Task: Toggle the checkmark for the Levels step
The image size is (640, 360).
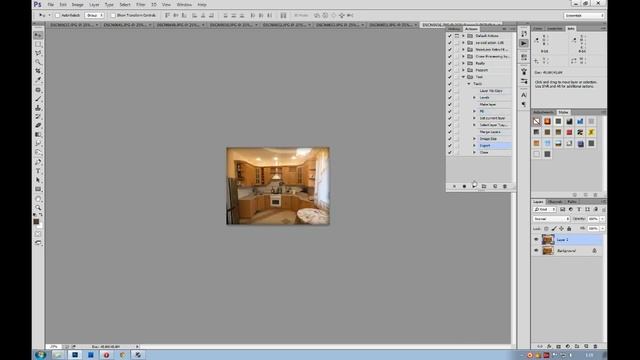Action: [450, 98]
